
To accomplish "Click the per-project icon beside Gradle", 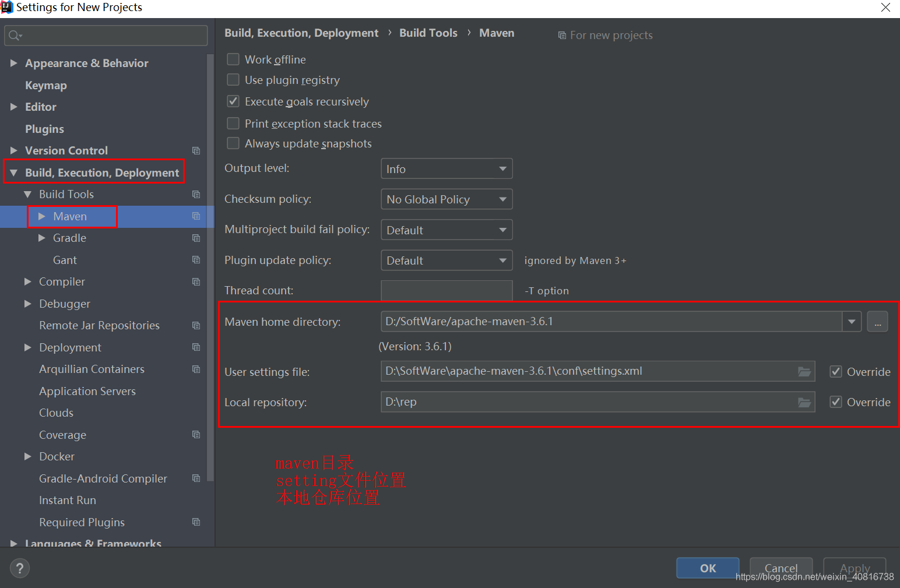I will [x=196, y=238].
